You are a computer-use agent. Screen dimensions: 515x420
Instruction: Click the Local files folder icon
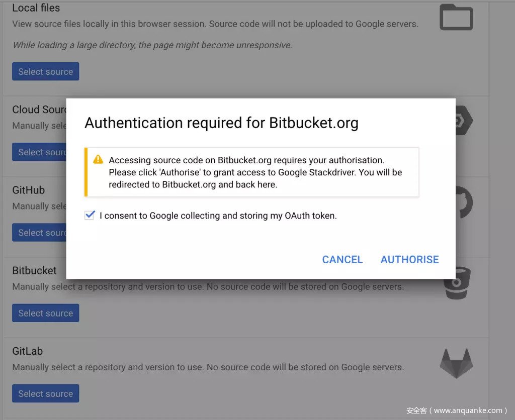[x=456, y=18]
